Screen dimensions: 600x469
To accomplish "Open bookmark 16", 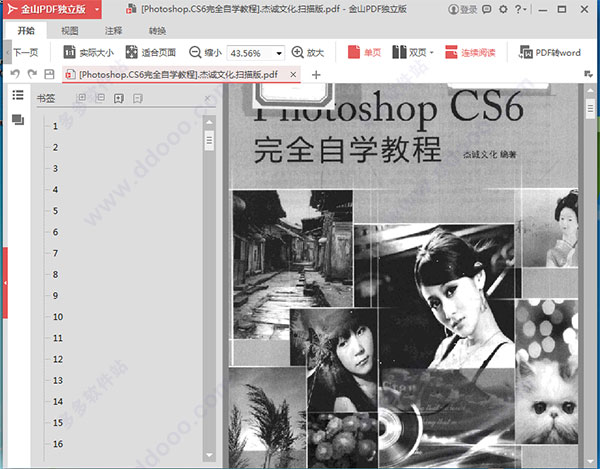I will point(58,444).
